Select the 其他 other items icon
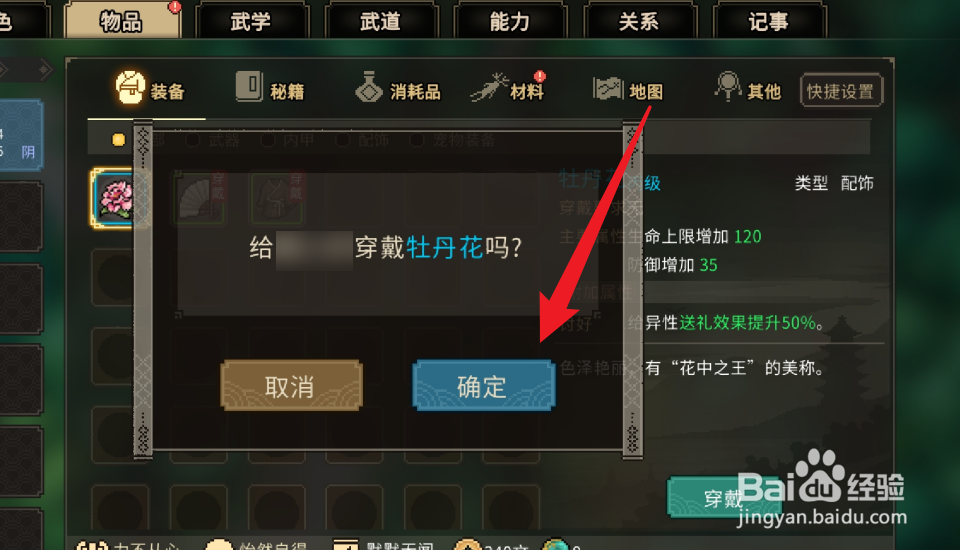960x550 pixels. [x=728, y=86]
